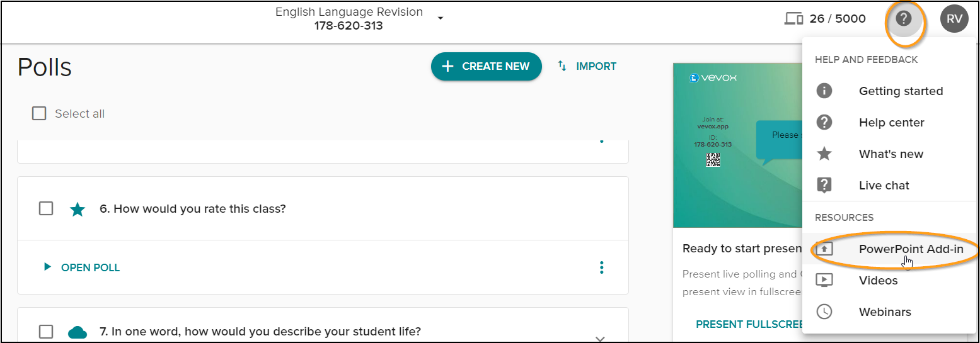
Task: Select PowerPoint Add-in menu item
Action: click(890, 249)
